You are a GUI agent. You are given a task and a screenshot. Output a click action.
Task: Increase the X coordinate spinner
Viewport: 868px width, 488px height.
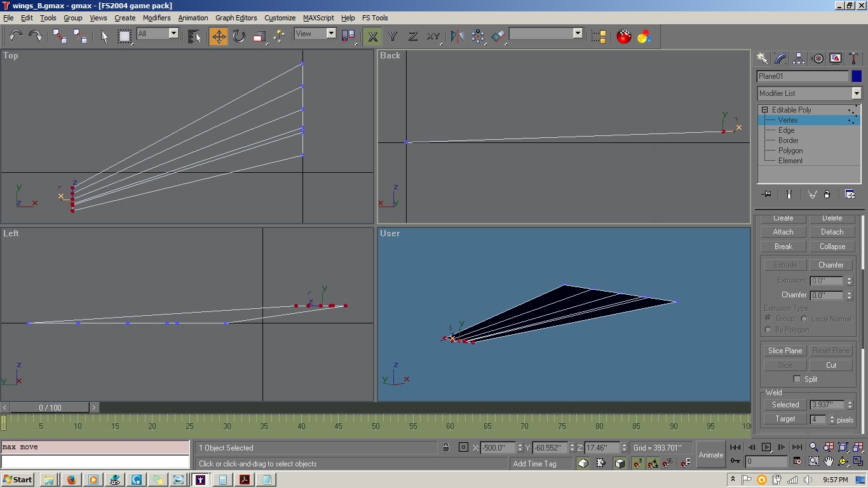pyautogui.click(x=520, y=445)
